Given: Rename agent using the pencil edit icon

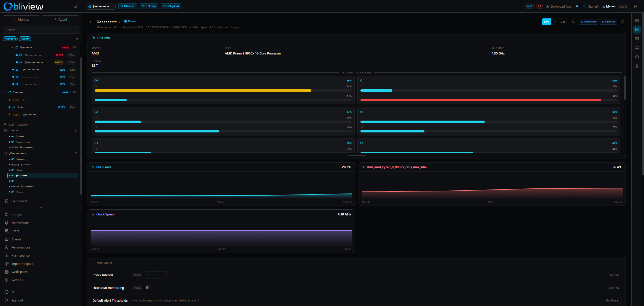Looking at the screenshot, I should pyautogui.click(x=120, y=21).
